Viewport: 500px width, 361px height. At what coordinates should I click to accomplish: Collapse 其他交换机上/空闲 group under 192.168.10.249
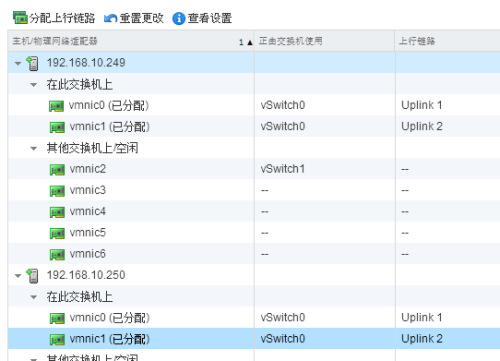click(33, 148)
